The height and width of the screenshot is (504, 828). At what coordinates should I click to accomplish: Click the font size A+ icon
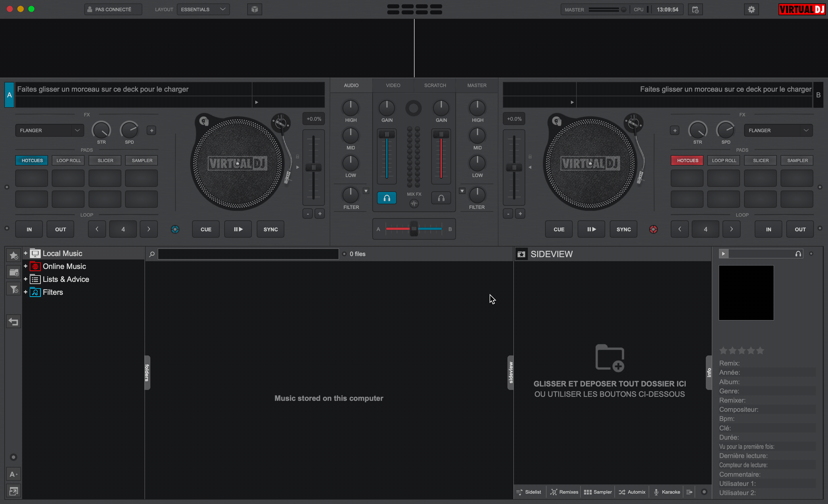(14, 474)
